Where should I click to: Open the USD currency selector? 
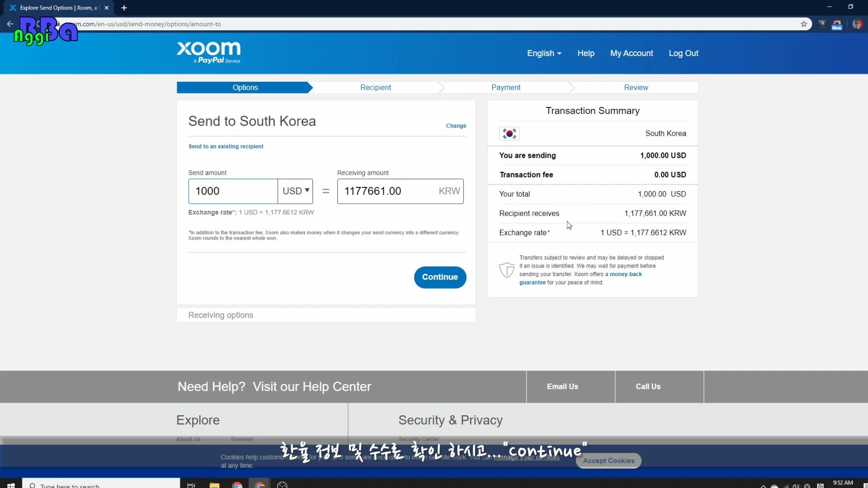(x=296, y=191)
